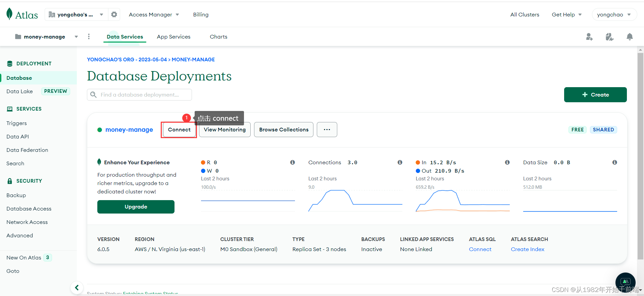The height and width of the screenshot is (296, 644).
Task: Open Data Lake in sidebar
Action: point(19,91)
